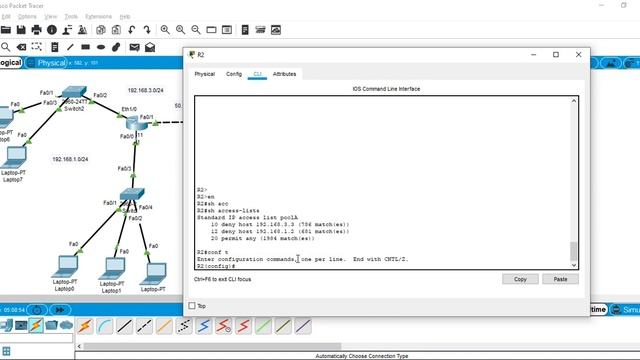Open the Help menu

click(x=125, y=16)
